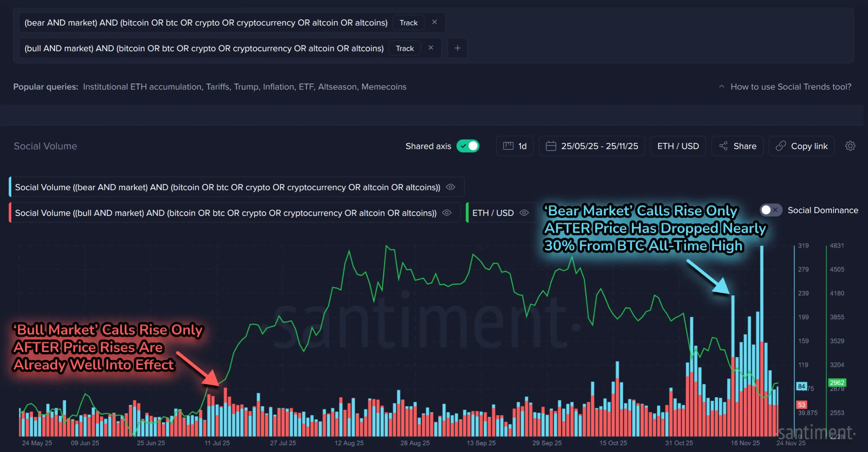Click the share network icon
868x452 pixels.
click(723, 146)
